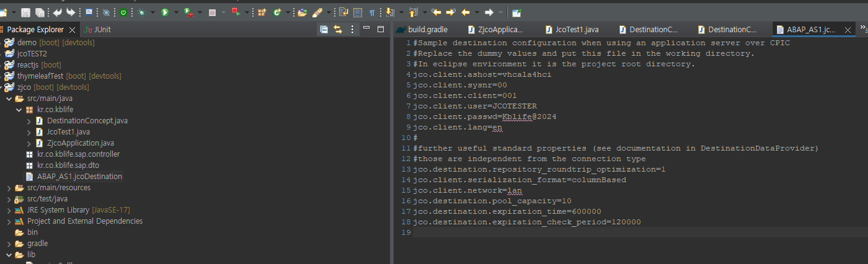Go to Next Annotation icon
The width and height of the screenshot is (868, 264).
tap(390, 12)
